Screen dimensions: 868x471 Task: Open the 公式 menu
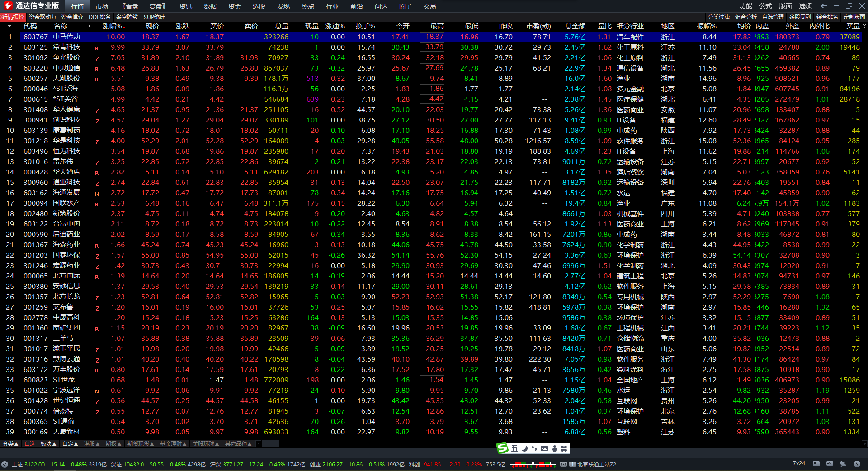click(766, 6)
